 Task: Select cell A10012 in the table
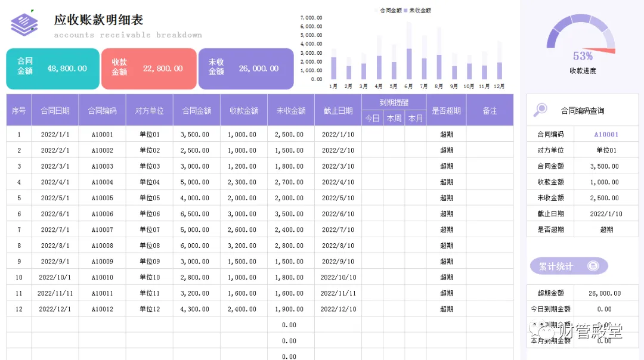103,309
